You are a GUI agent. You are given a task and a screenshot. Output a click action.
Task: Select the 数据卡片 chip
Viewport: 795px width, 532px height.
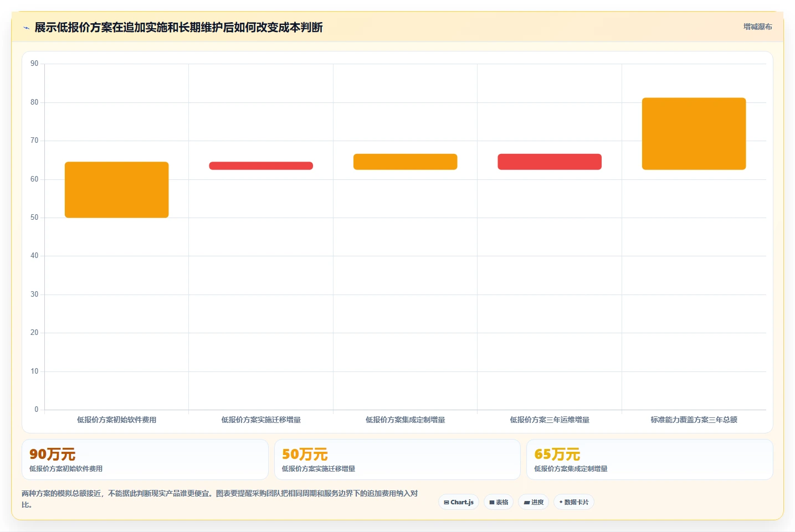point(574,502)
